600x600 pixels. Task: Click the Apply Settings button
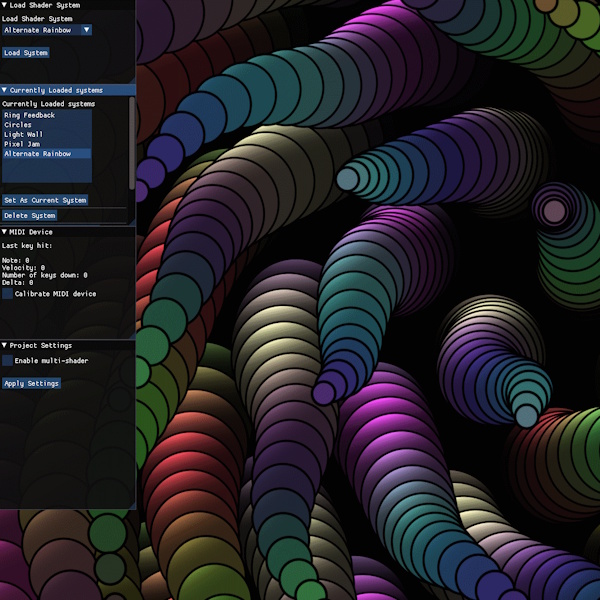point(31,383)
